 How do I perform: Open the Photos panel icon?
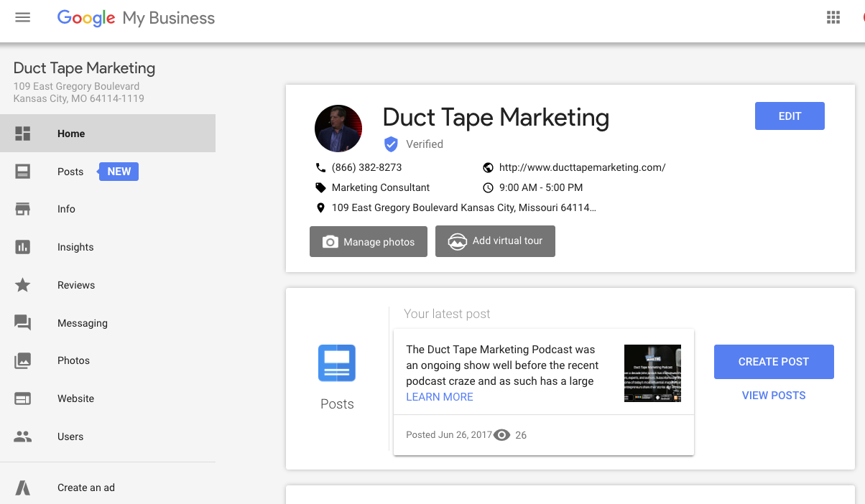pos(22,360)
